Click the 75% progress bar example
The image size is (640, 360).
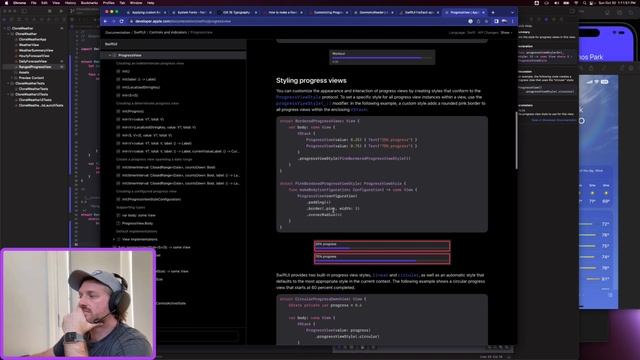pyautogui.click(x=382, y=258)
